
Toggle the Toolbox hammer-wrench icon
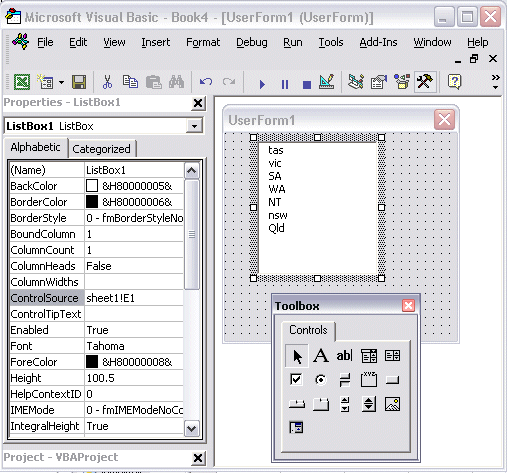(x=425, y=82)
